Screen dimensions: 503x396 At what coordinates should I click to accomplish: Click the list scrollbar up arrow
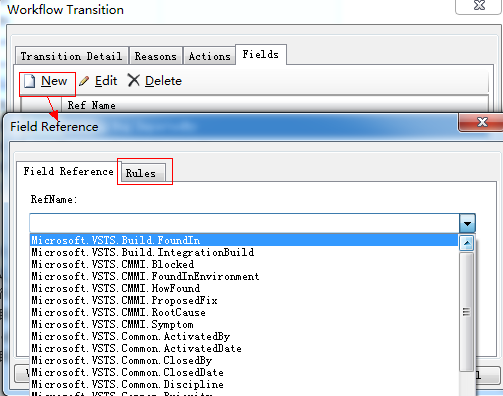467,243
